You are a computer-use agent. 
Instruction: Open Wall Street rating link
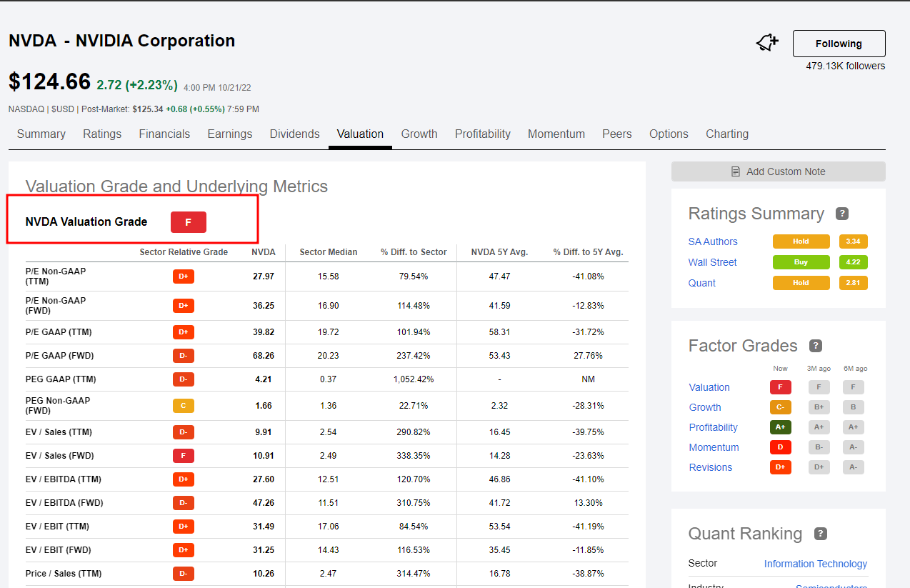(x=713, y=262)
